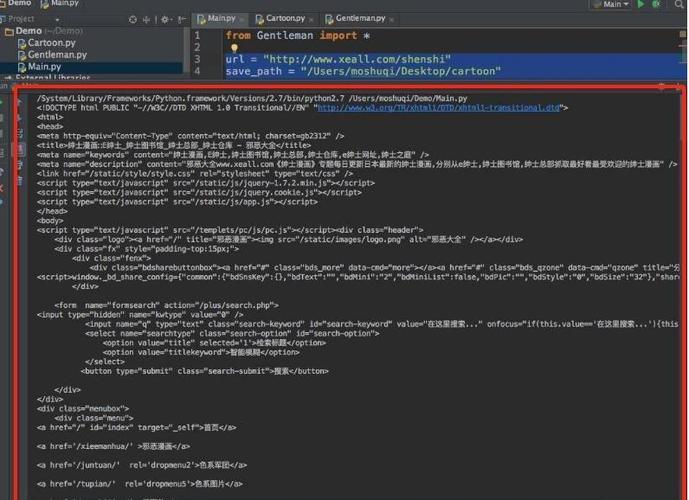Screen dimensions: 689x500
Task: Click the 'from Gentleman import *' code line
Action: pyautogui.click(x=297, y=36)
